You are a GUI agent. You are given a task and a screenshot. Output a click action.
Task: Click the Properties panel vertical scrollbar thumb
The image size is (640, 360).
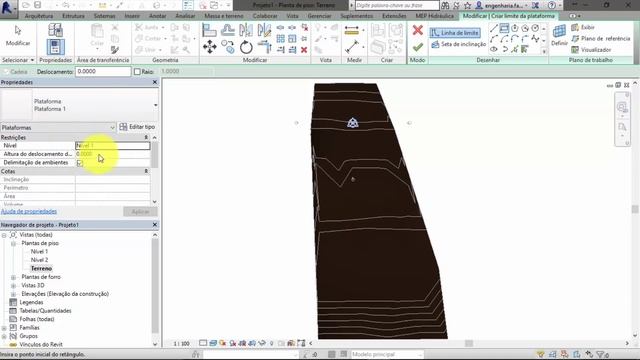154,154
